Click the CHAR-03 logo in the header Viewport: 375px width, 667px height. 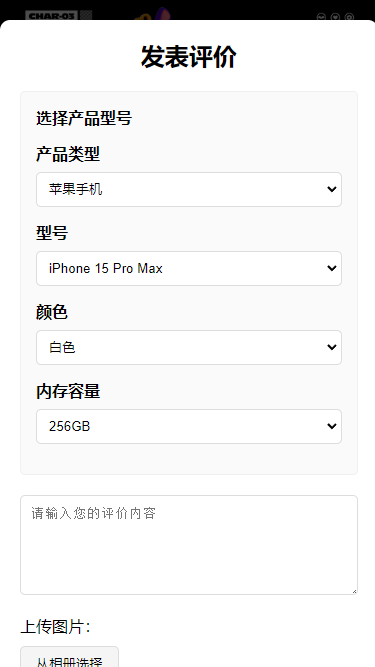tap(51, 16)
